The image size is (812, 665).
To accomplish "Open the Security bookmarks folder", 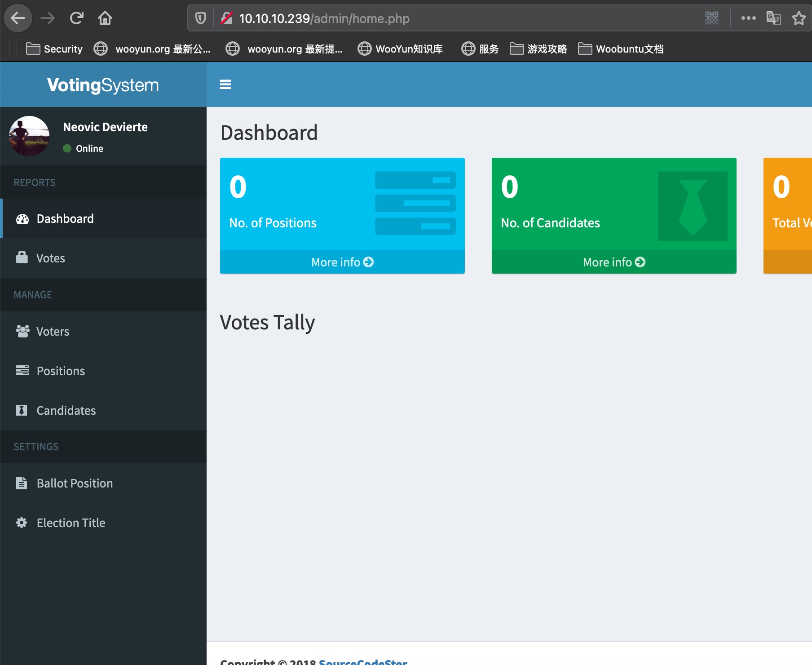I will point(54,49).
